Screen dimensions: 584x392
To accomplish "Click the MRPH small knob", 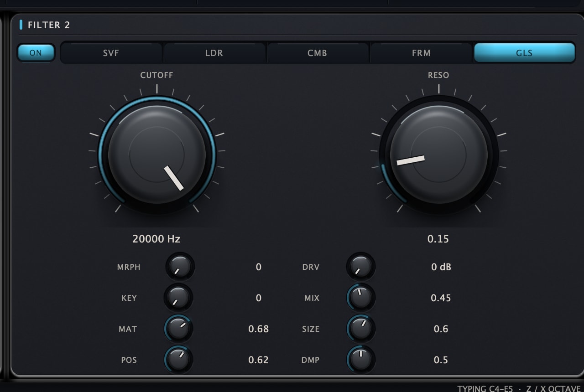I will (180, 267).
